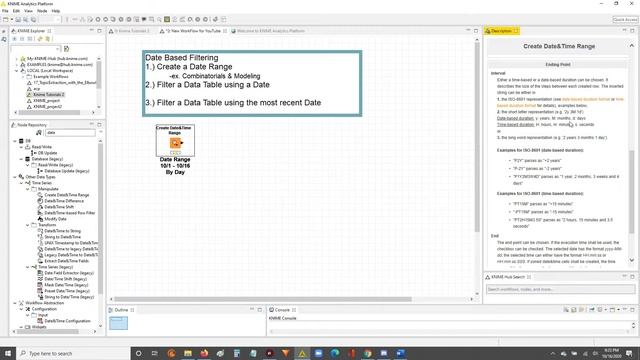Screen dimensions: 640x360
Task: Switch to Knime Tutorial 2 editor tab
Action: 131,31
